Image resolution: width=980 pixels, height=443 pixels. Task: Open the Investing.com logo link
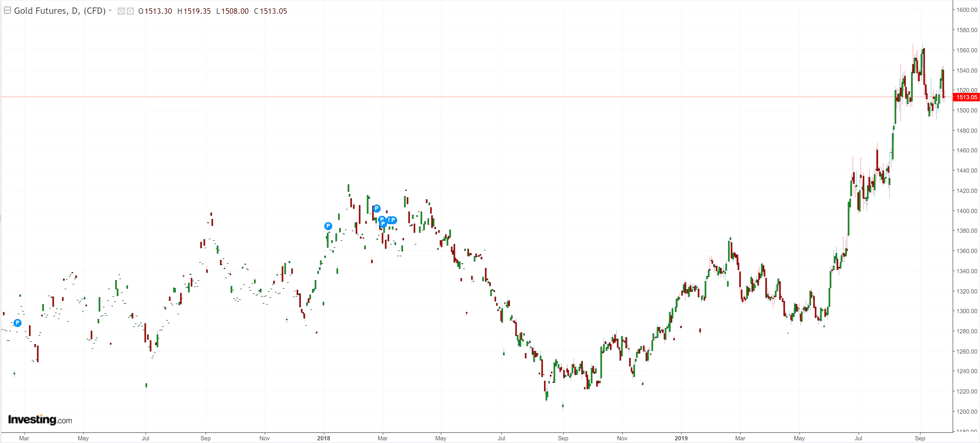tap(40, 419)
